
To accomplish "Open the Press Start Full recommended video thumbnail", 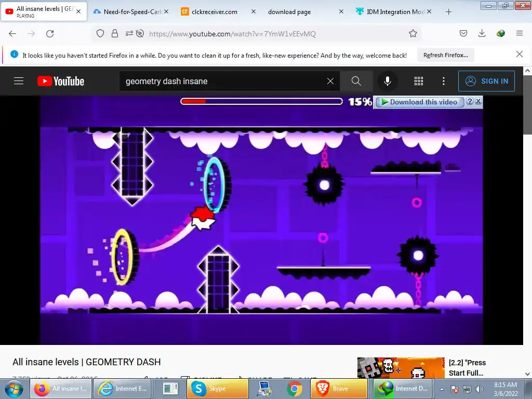I will 401,368.
